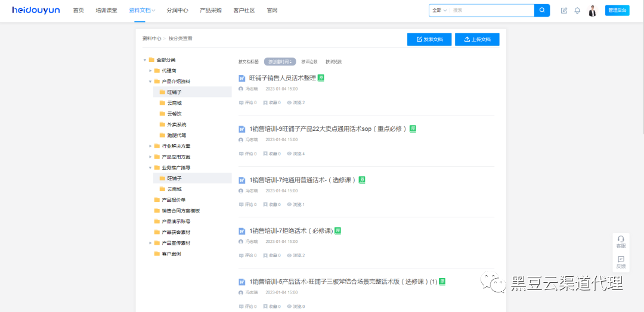Open 1销售培训-9旺铺子产品22大卖点通用话术sop
644x312 pixels.
[328, 129]
